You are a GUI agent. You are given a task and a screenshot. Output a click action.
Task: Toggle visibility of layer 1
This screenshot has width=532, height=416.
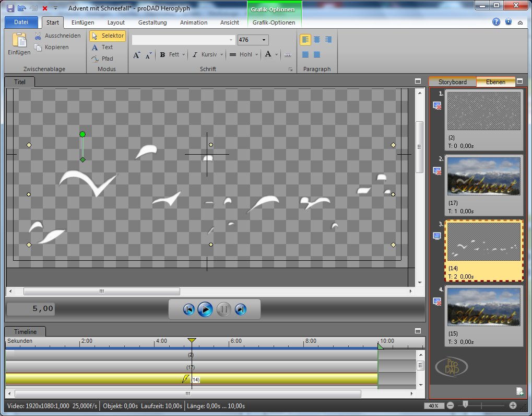click(x=437, y=106)
